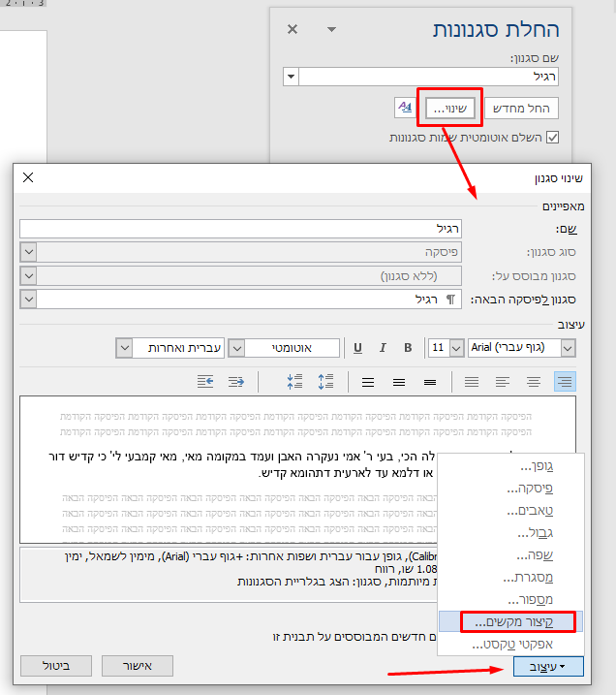Click the increase indent icon
Viewport: 616px width, 695px height.
tap(205, 382)
